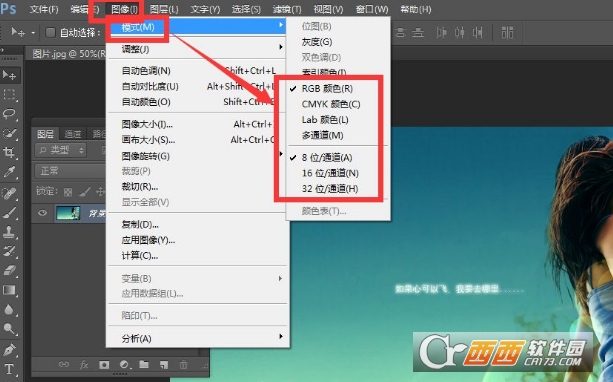This screenshot has height=382, width=613.
Task: Click the auto-align layers icon in options bar
Action: click(x=507, y=32)
